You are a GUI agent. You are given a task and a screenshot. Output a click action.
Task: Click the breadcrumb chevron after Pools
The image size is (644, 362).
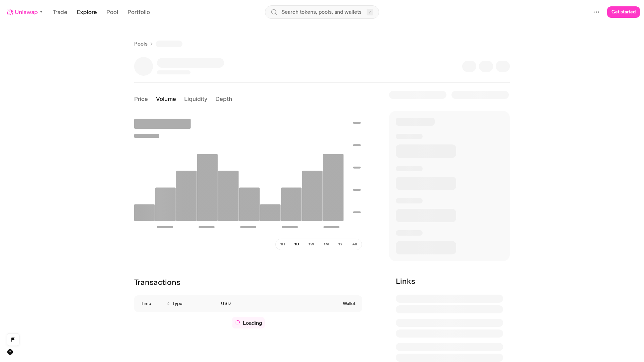152,44
